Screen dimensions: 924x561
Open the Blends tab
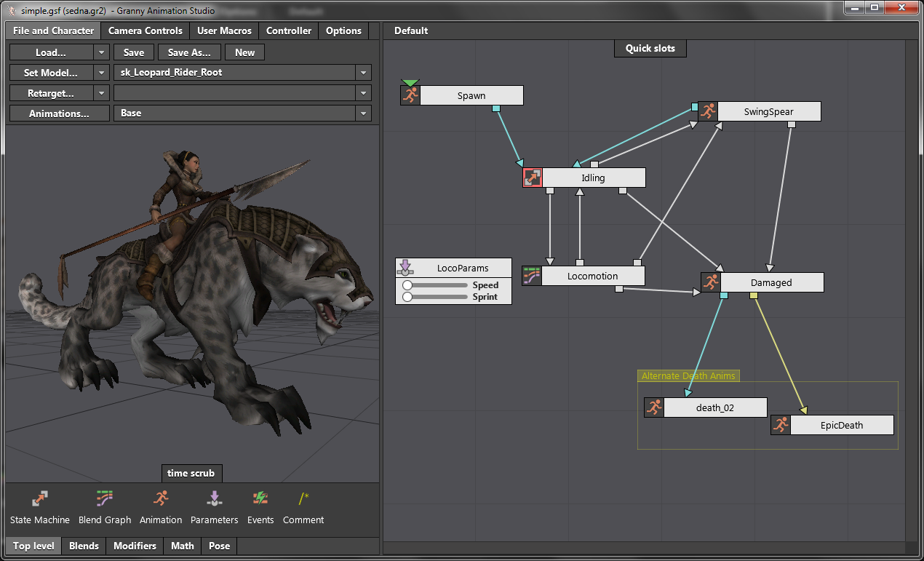click(84, 546)
